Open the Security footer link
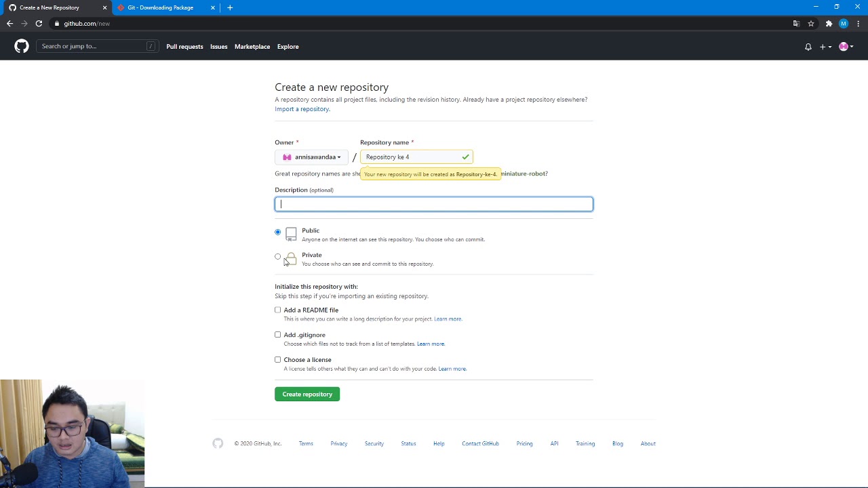This screenshot has height=488, width=868. coord(374,444)
